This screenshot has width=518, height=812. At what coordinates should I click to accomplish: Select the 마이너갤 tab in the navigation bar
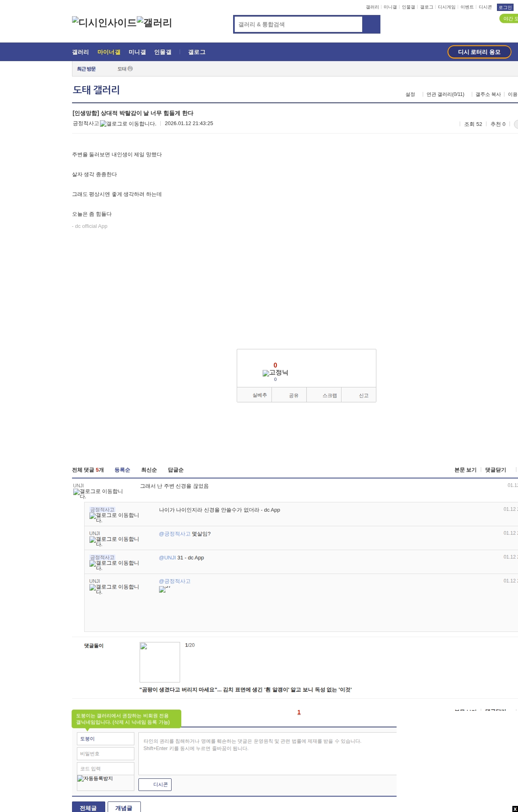pyautogui.click(x=109, y=52)
